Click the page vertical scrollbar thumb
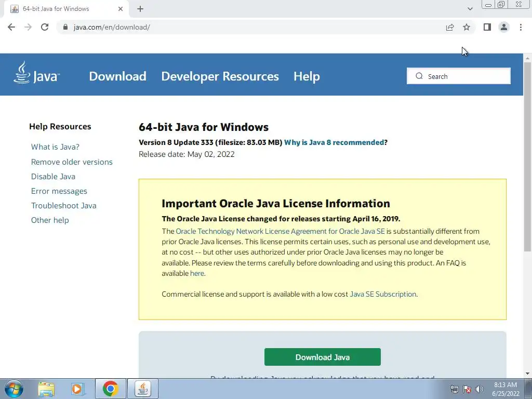 [527, 157]
